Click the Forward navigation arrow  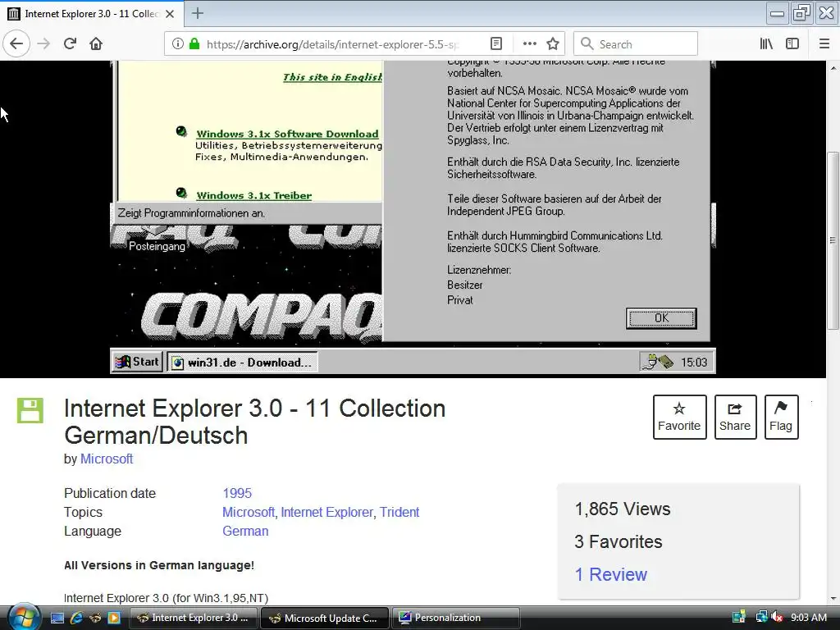tap(44, 44)
